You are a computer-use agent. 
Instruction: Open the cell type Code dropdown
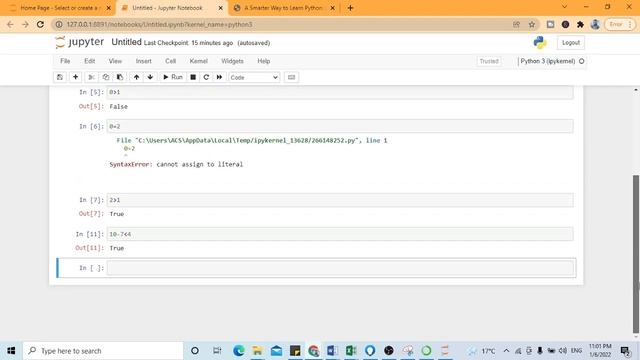click(x=254, y=77)
